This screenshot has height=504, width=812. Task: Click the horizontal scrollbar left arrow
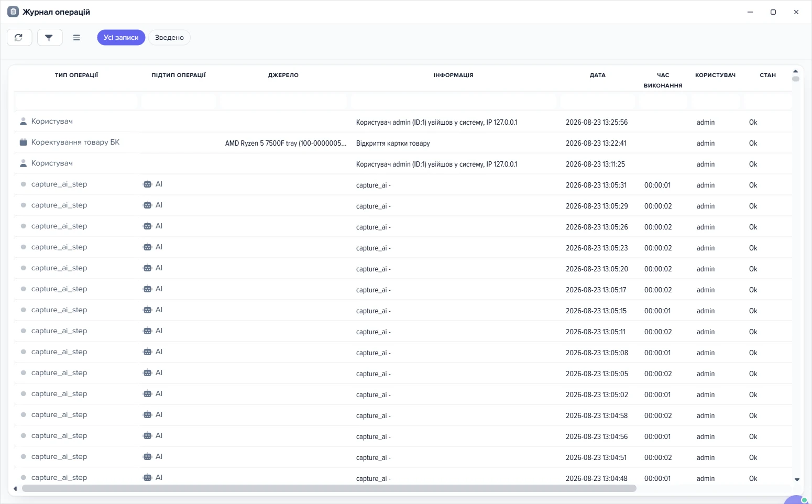click(15, 489)
